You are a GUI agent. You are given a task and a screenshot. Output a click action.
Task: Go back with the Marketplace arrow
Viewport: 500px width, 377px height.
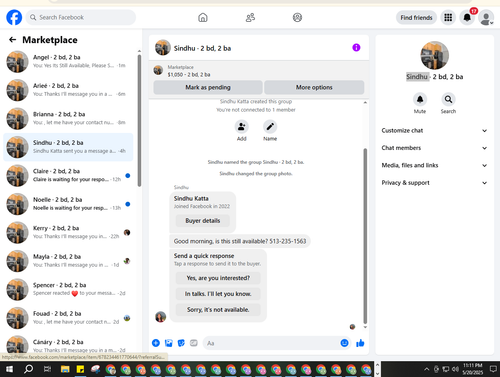pos(12,40)
